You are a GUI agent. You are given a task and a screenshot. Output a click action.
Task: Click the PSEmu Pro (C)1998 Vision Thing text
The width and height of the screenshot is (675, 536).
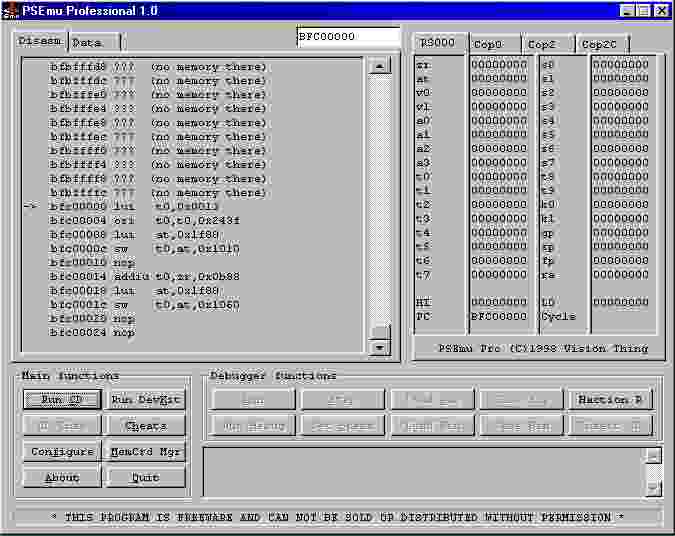click(543, 348)
